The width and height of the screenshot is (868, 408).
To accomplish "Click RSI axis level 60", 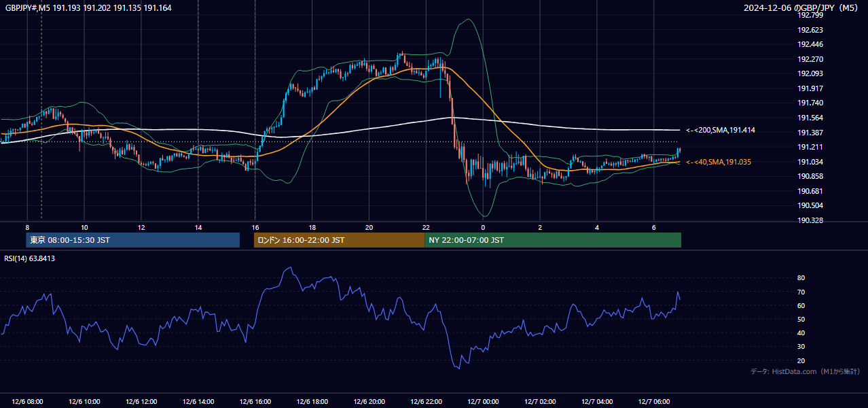I will [x=801, y=306].
